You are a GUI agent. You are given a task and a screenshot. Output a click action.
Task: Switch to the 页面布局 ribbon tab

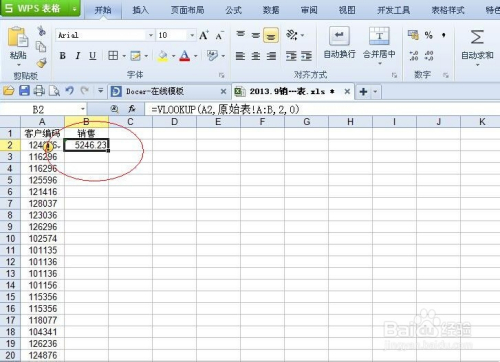[x=187, y=10]
